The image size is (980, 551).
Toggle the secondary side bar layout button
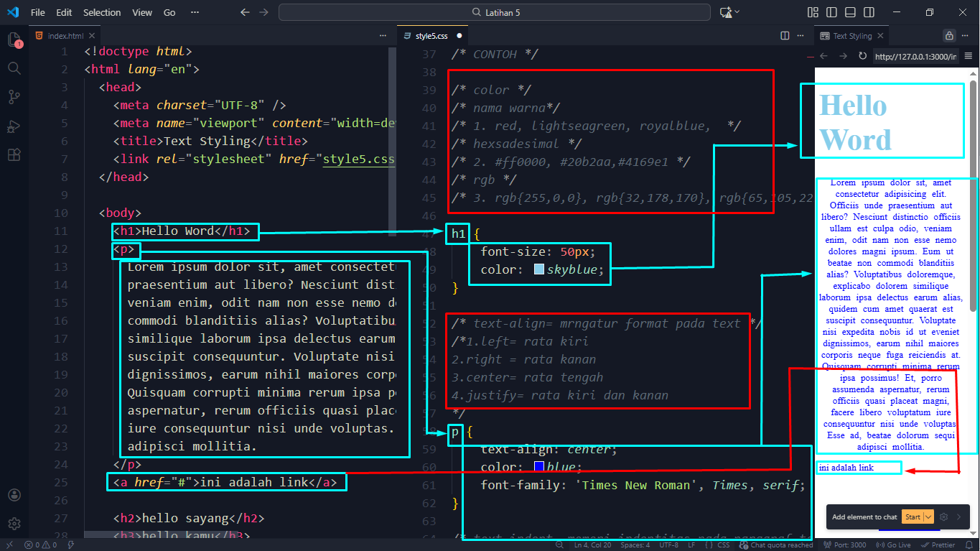click(x=869, y=12)
